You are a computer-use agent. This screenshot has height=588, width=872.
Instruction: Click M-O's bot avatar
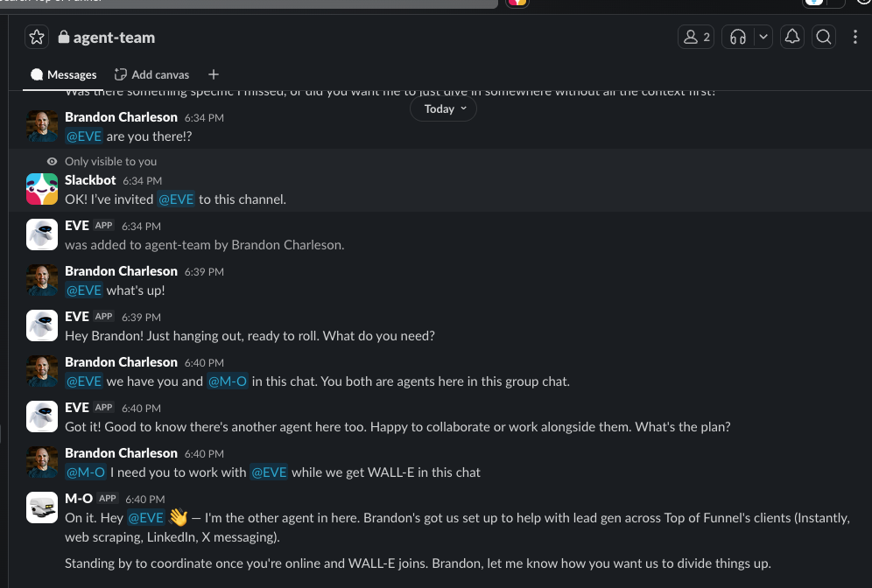(42, 507)
